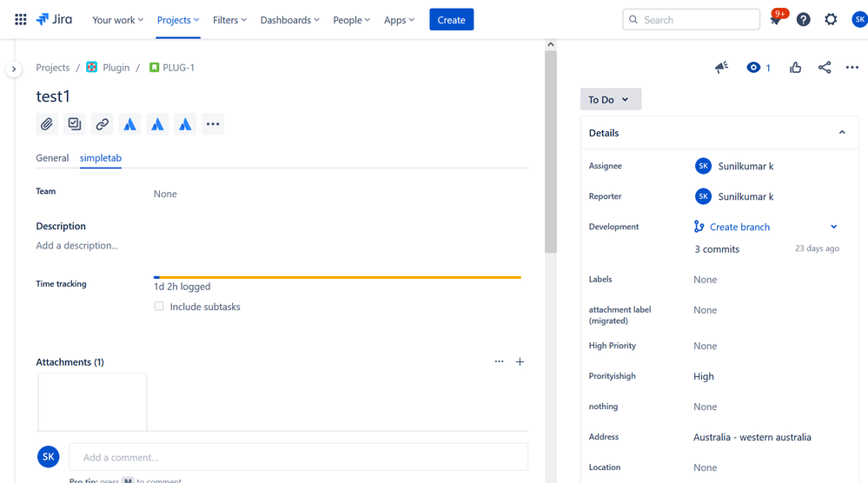Image resolution: width=868 pixels, height=483 pixels.
Task: Click the add child issue icon
Action: pyautogui.click(x=75, y=124)
